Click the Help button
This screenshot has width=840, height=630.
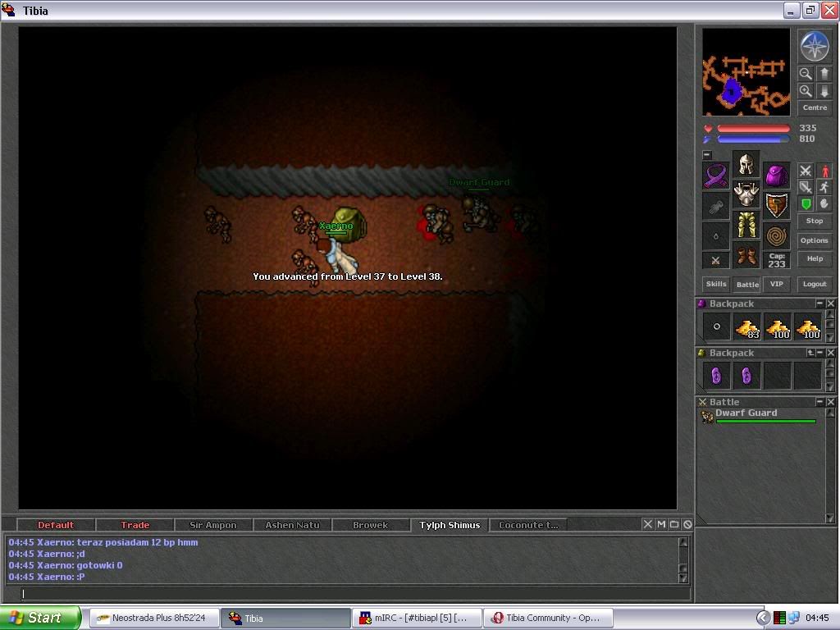click(x=815, y=258)
